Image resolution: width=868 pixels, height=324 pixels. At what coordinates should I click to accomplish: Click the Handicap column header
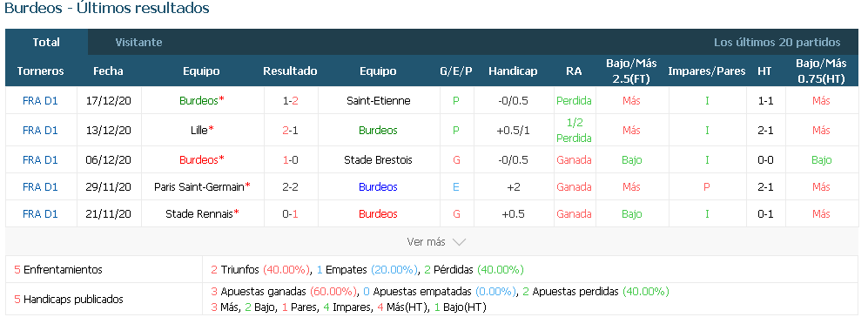513,71
